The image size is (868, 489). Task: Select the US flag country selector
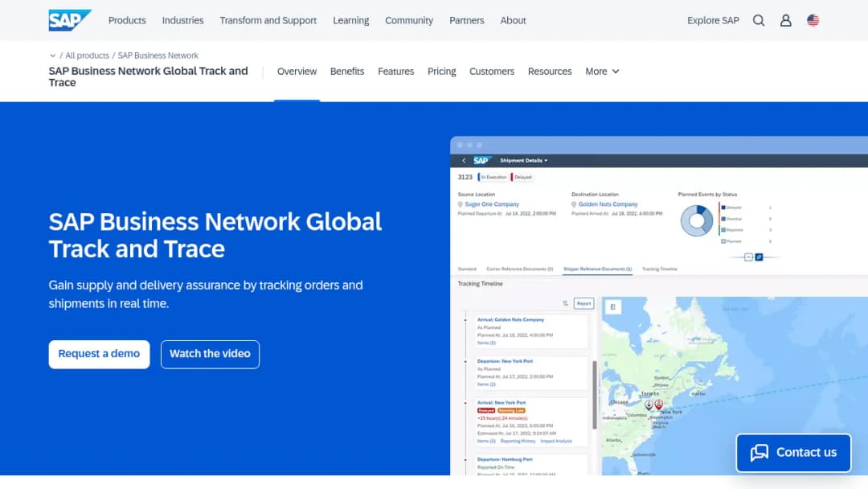[x=813, y=20]
